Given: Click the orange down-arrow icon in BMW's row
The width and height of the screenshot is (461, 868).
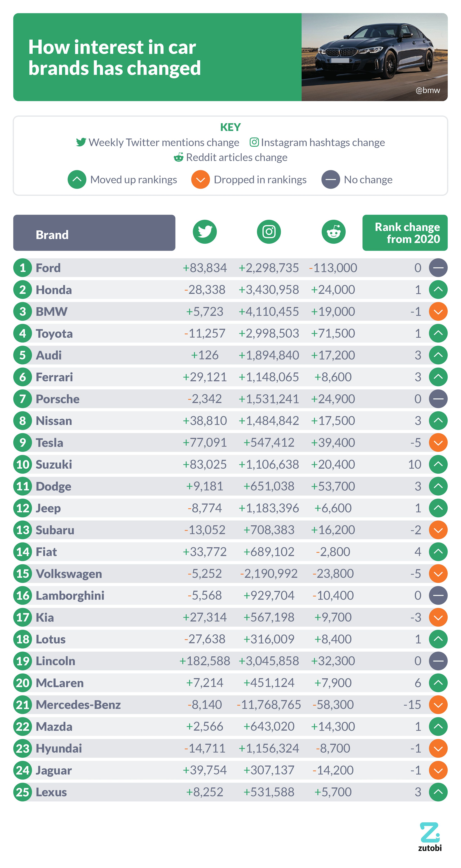Looking at the screenshot, I should coord(438,311).
